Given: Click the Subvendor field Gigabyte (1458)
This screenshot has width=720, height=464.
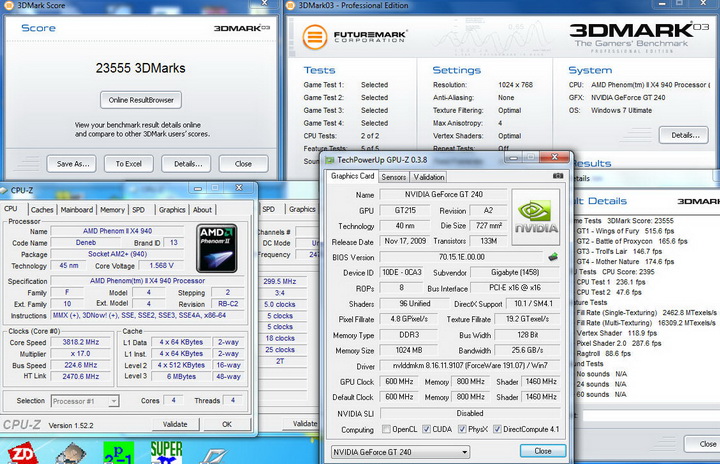Looking at the screenshot, I should [x=515, y=272].
